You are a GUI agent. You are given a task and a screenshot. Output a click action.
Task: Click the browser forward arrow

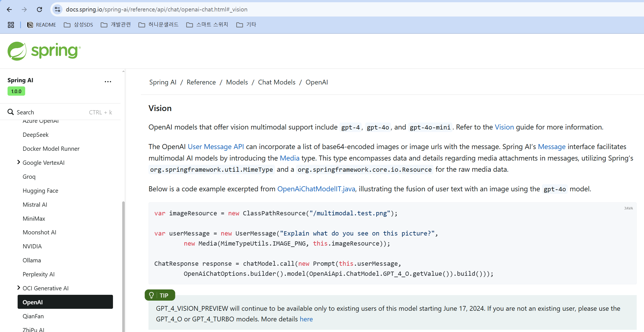(24, 10)
